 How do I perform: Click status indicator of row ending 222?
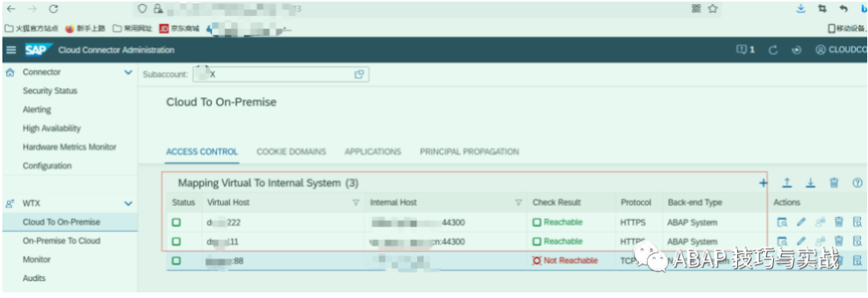[177, 222]
